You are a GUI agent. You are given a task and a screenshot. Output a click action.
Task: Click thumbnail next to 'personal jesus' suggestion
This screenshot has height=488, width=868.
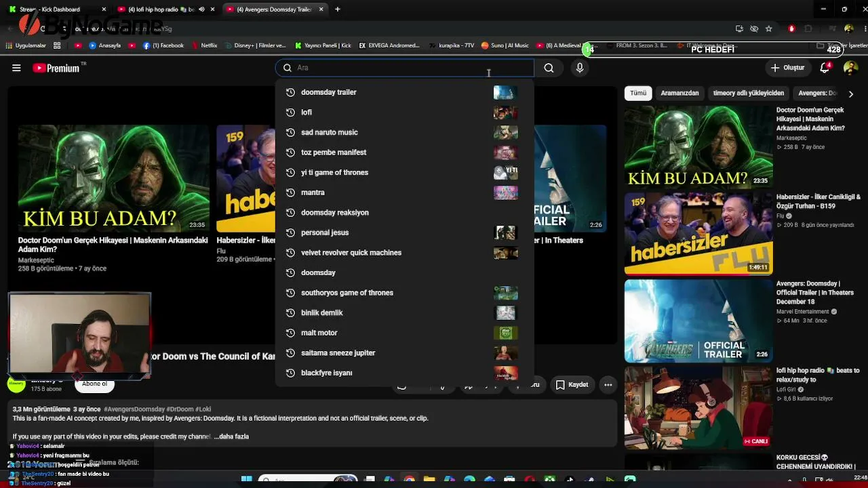[x=505, y=232]
